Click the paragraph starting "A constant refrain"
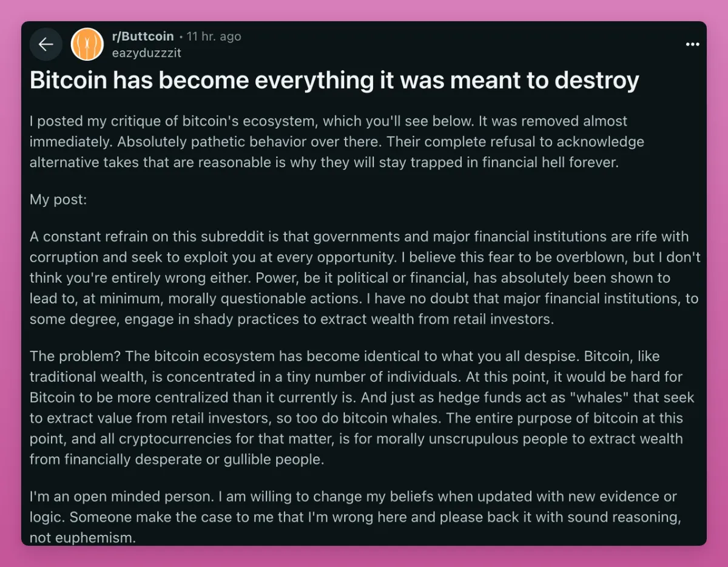Image resolution: width=728 pixels, height=567 pixels. point(365,277)
